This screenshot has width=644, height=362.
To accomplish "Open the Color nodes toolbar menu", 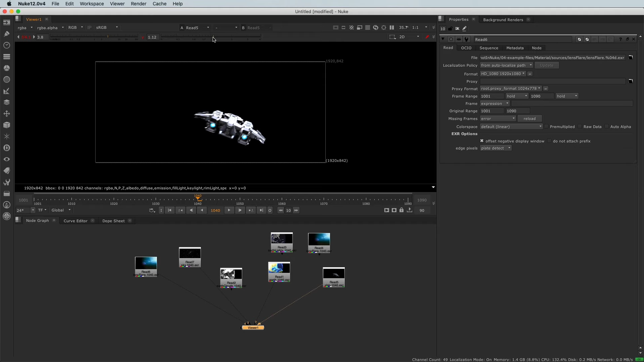I will (6, 68).
